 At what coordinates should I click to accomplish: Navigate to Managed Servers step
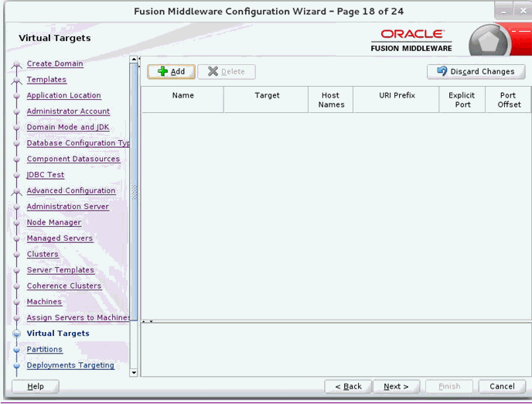pyautogui.click(x=60, y=238)
